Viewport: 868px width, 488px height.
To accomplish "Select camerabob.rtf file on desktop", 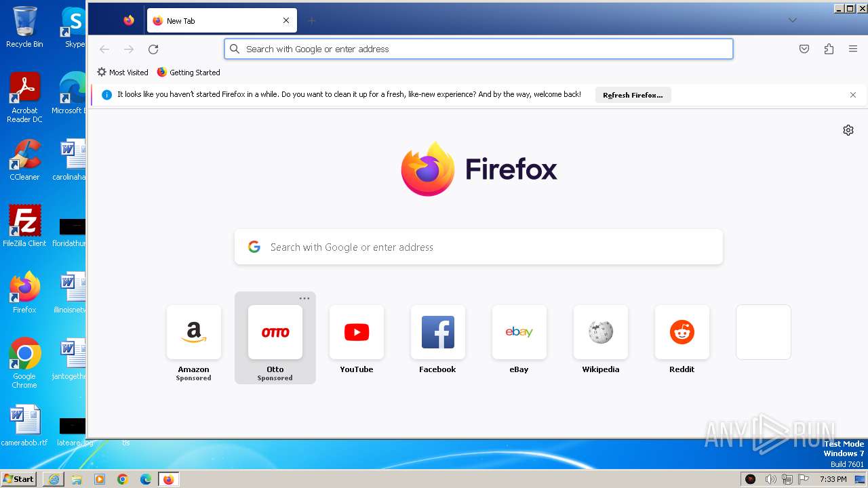I will click(x=24, y=426).
